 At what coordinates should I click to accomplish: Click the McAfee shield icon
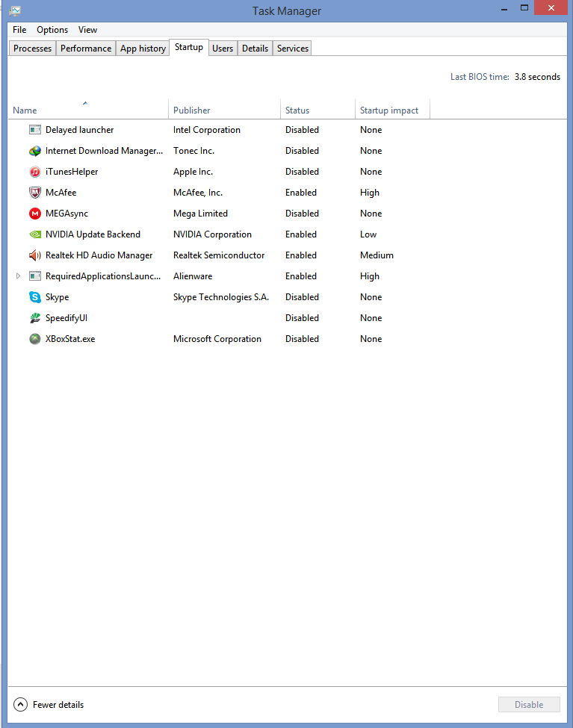click(x=35, y=193)
